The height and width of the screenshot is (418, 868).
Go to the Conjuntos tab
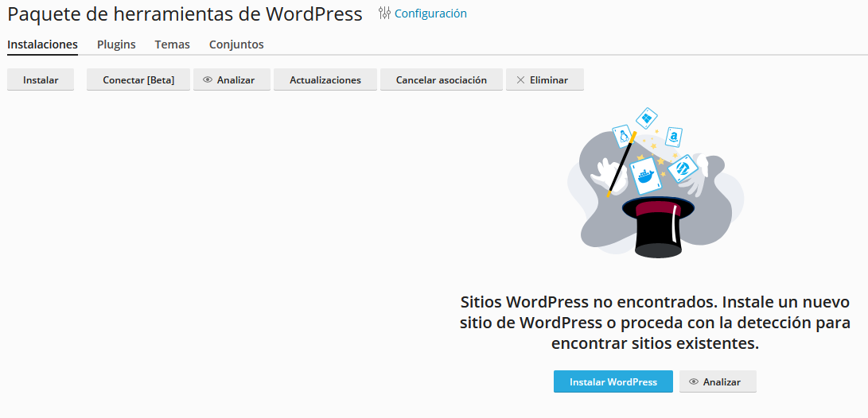236,45
